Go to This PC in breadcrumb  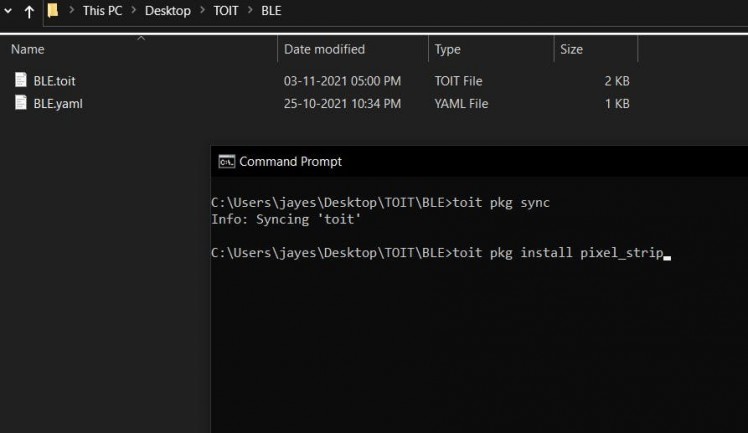click(x=105, y=13)
